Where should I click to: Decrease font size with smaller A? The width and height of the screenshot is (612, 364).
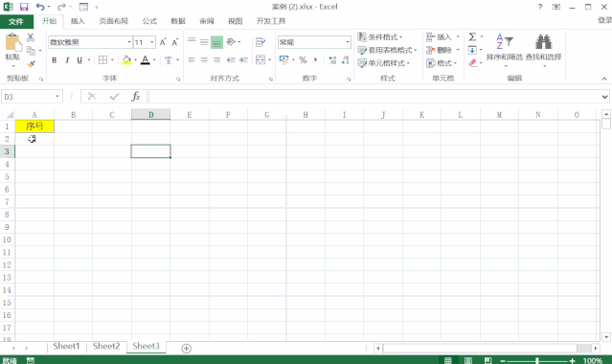pos(175,42)
